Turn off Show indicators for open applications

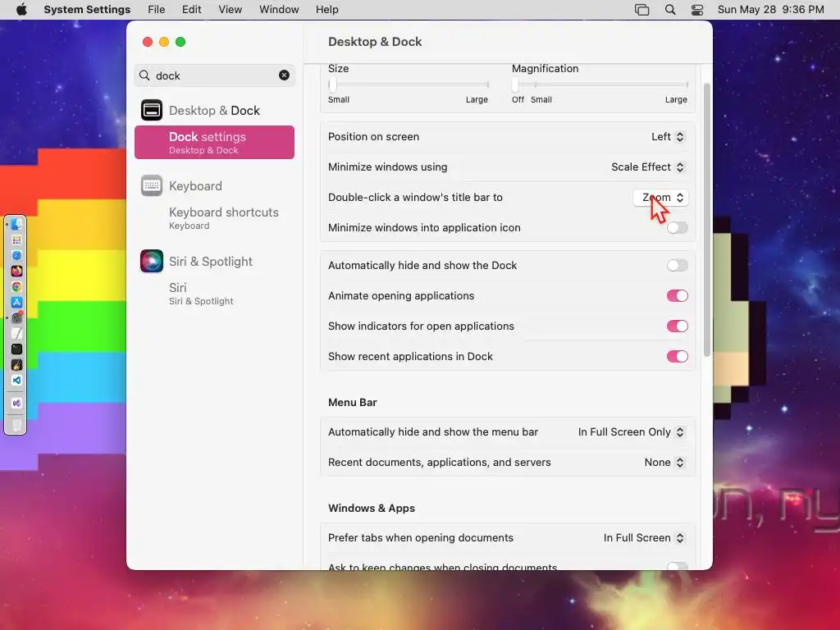coord(677,326)
